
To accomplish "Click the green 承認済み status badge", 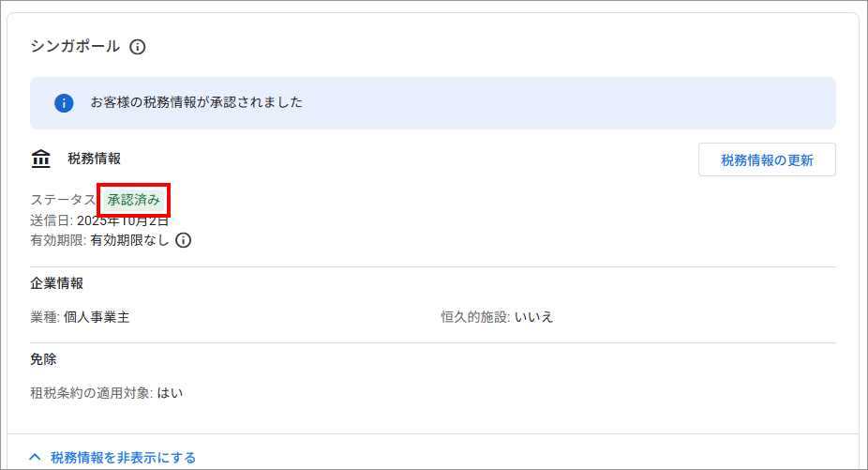I will (x=133, y=200).
